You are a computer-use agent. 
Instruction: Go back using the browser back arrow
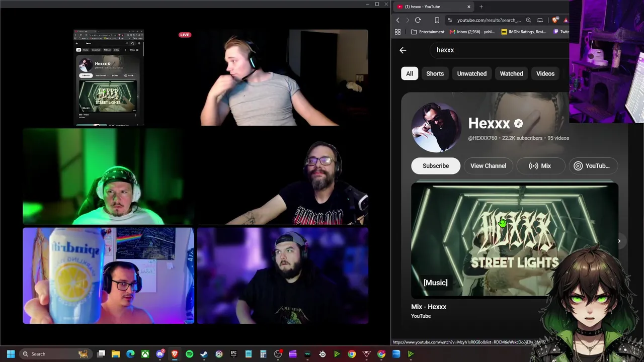(x=397, y=20)
